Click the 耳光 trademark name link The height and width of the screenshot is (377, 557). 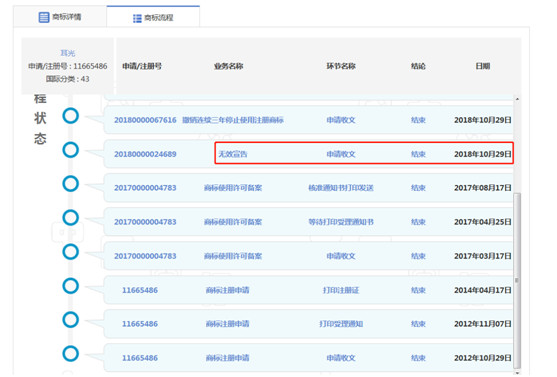67,53
